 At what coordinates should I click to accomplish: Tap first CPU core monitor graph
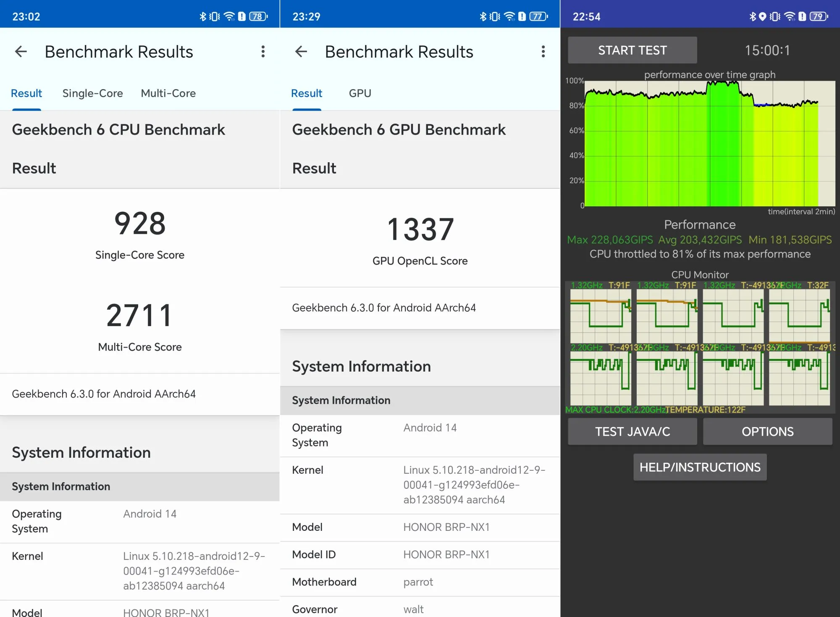pos(600,316)
